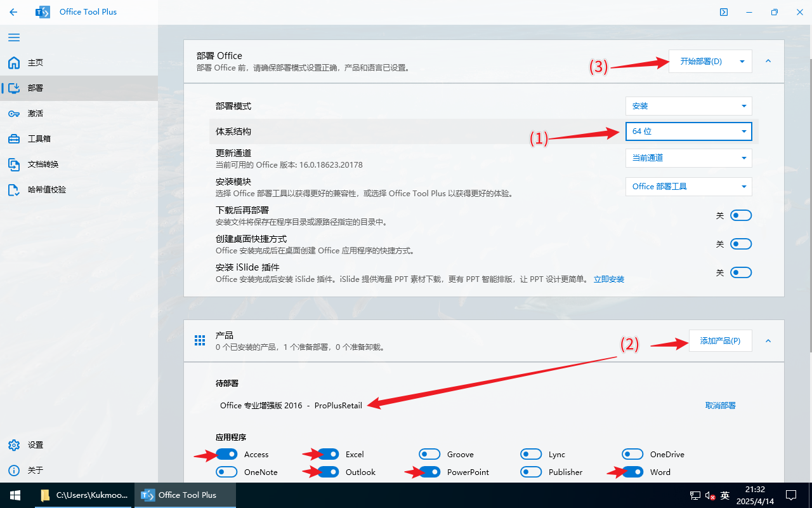Click the 添加产品(P) button
This screenshot has width=812, height=508.
tap(720, 341)
